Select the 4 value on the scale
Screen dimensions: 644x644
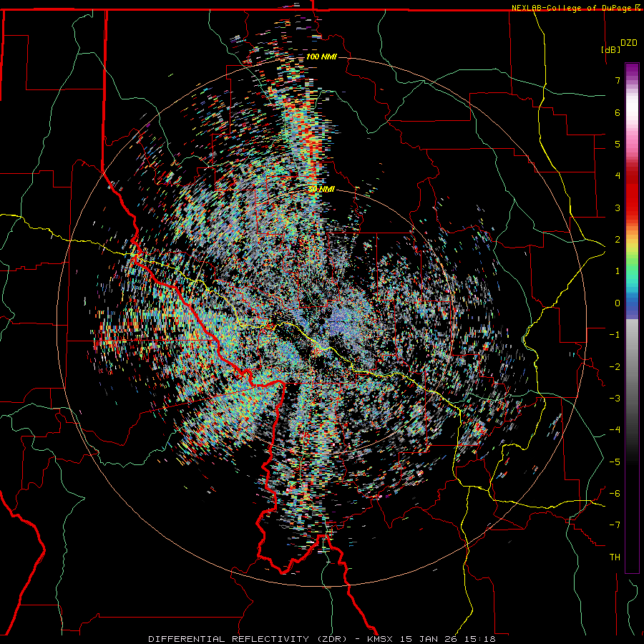pos(618,176)
